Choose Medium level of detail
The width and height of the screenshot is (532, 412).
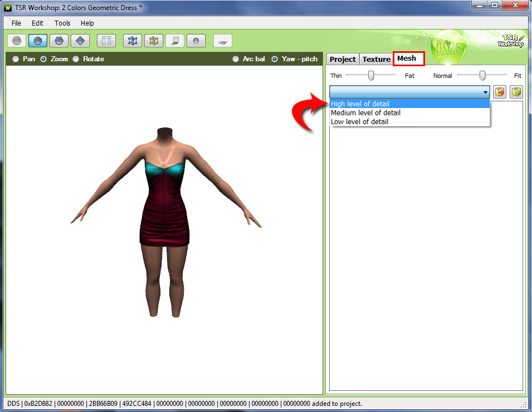409,112
